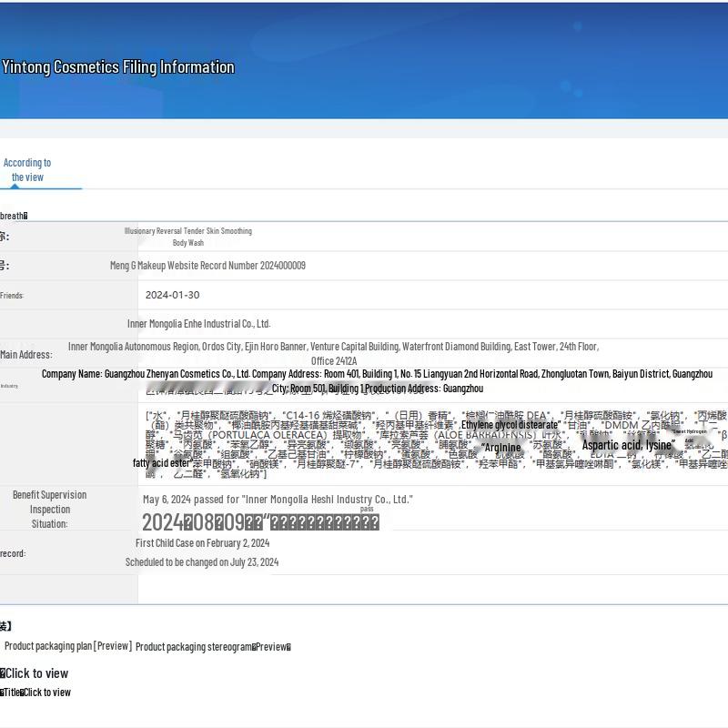728x728 pixels.
Task: Click the Benefit Supervision Inspection Situation label
Action: (49, 509)
